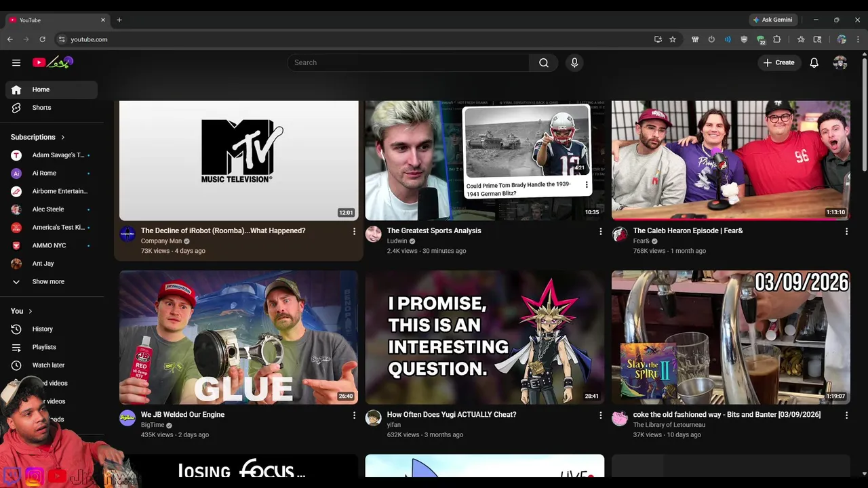Screen dimensions: 868x488
Task: Open options for coke the old fashioned way
Action: pyautogui.click(x=846, y=415)
